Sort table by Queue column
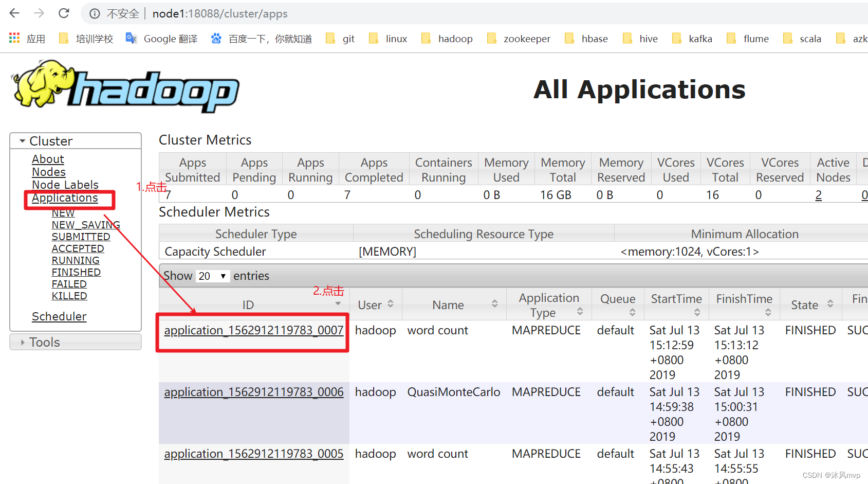The image size is (868, 484). point(632,312)
